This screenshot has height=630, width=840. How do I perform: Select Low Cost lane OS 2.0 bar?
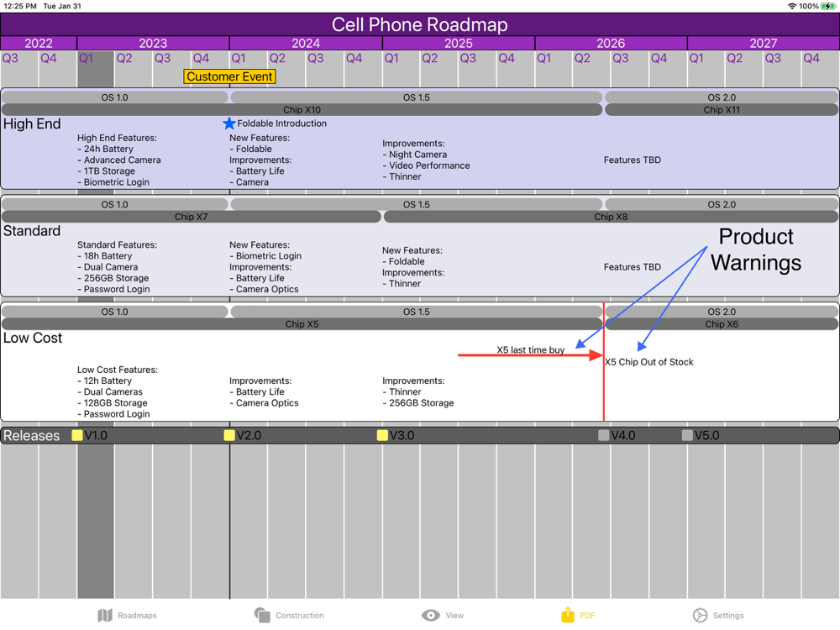click(722, 312)
